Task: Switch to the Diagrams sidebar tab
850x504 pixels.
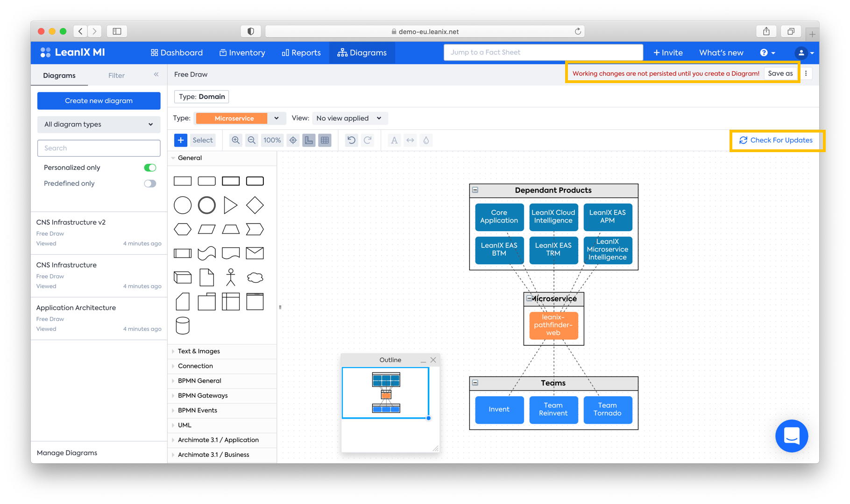Action: 59,76
